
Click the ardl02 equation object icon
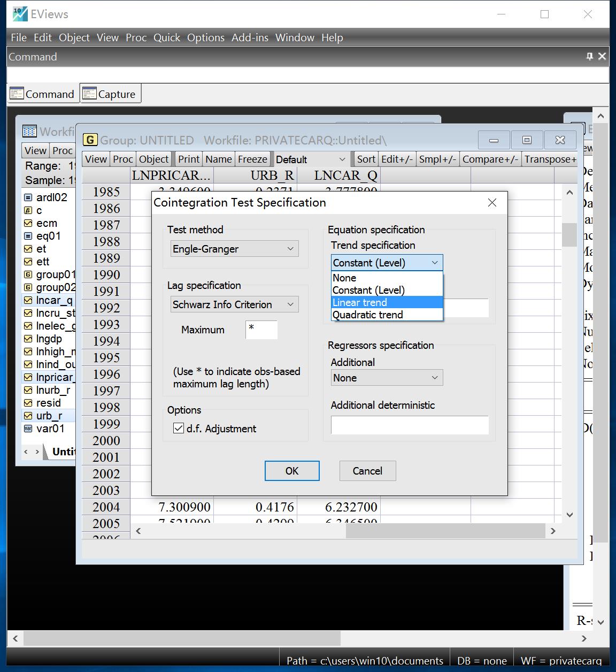(28, 197)
